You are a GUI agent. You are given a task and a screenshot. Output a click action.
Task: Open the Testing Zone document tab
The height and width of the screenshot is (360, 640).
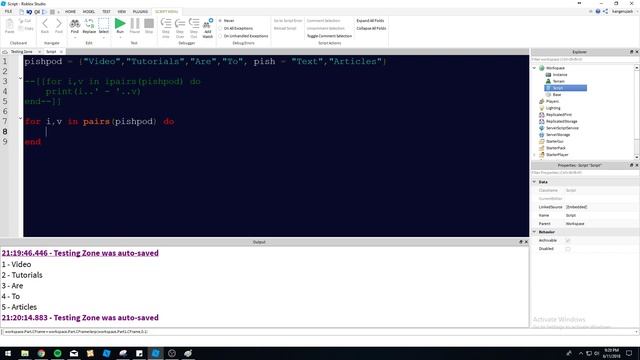coord(22,52)
